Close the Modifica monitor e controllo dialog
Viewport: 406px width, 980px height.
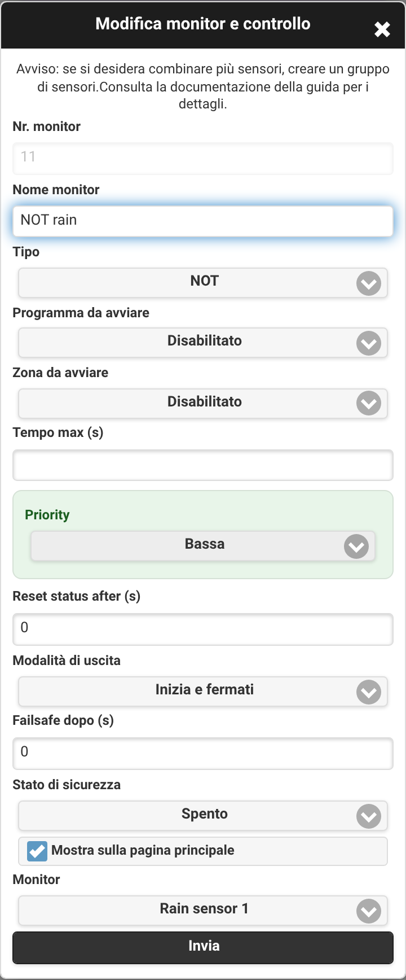pos(382,29)
